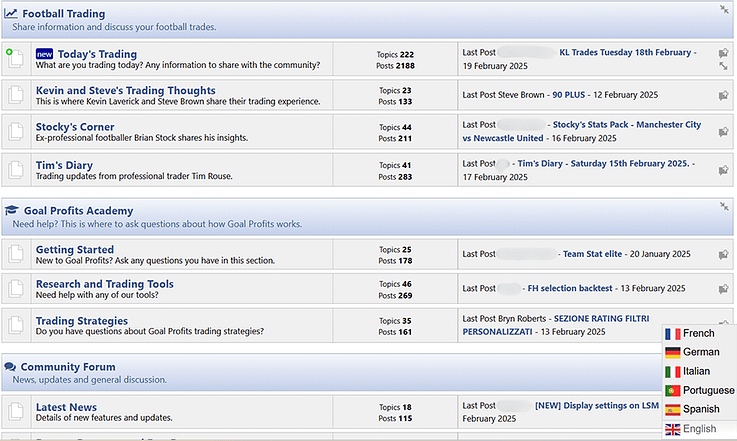Click the last-post icon in Tim's Diary row
The height and width of the screenshot is (441, 737).
tap(723, 169)
